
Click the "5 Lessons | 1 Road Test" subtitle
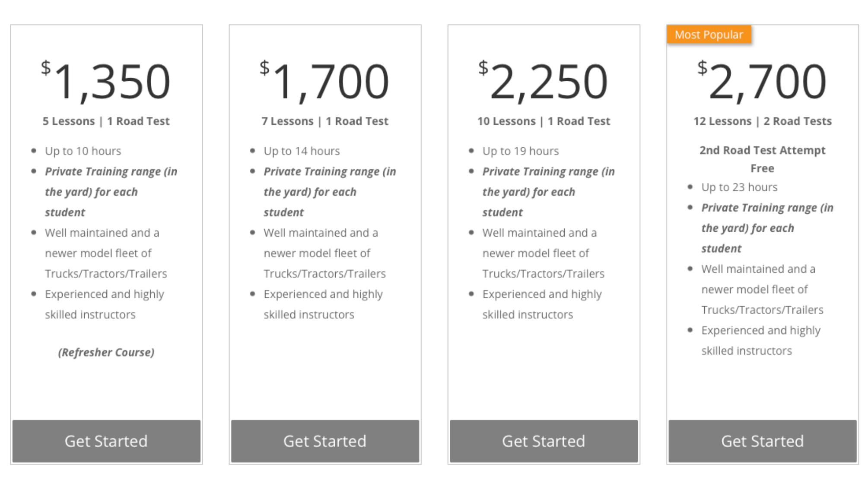(106, 121)
